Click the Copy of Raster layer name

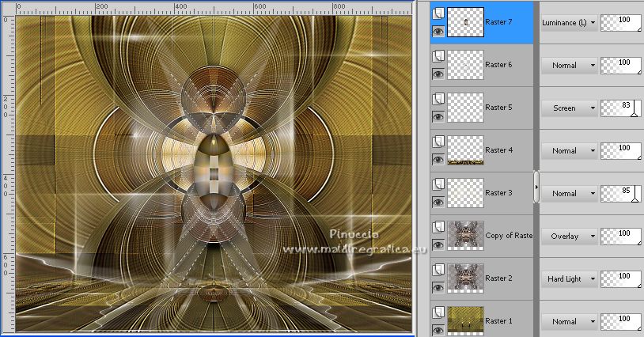[509, 236]
